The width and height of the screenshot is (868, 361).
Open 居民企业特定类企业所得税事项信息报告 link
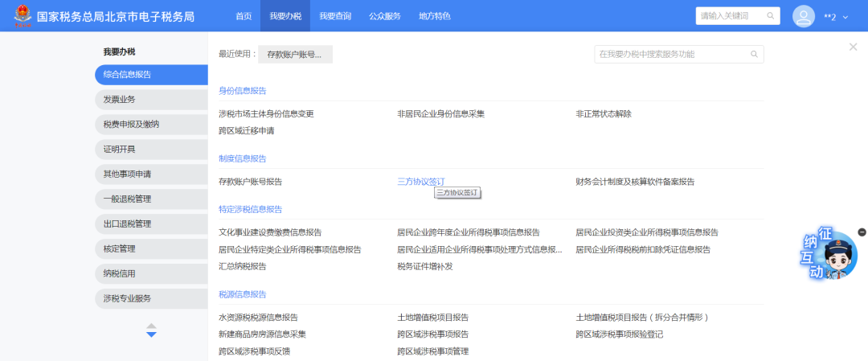[290, 250]
